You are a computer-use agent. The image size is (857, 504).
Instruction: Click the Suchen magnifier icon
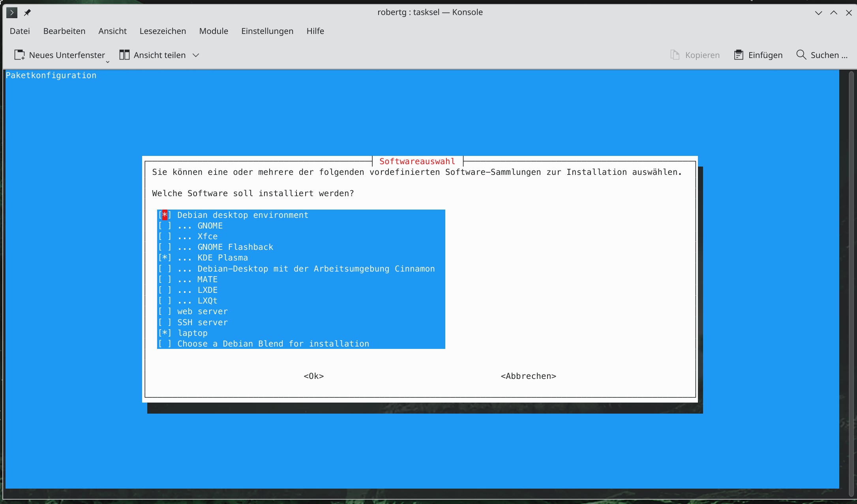click(x=801, y=55)
